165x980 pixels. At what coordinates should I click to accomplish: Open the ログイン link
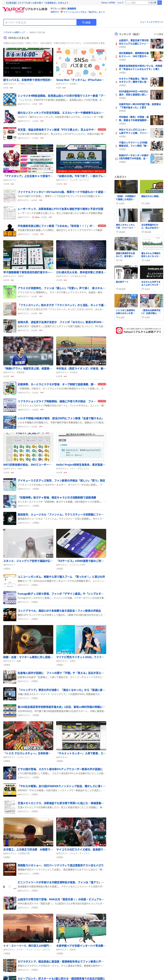pos(55,12)
